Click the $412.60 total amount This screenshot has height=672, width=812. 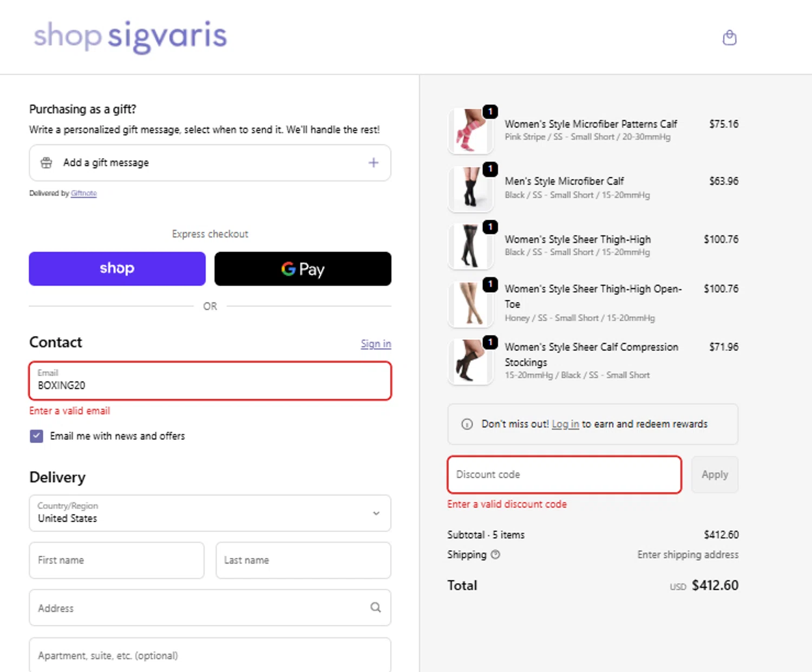715,585
